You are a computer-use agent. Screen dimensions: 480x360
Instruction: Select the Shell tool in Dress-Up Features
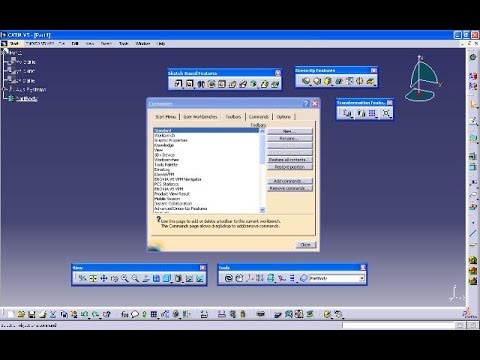pos(339,81)
